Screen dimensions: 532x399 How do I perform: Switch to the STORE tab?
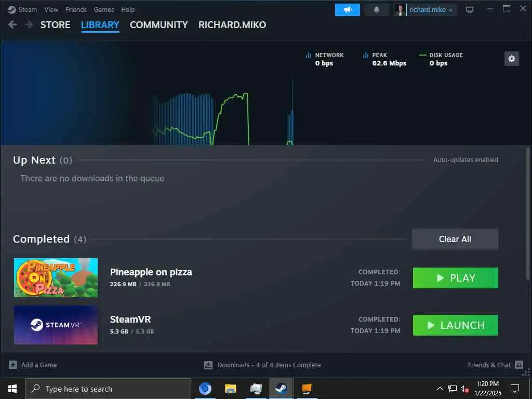[55, 25]
